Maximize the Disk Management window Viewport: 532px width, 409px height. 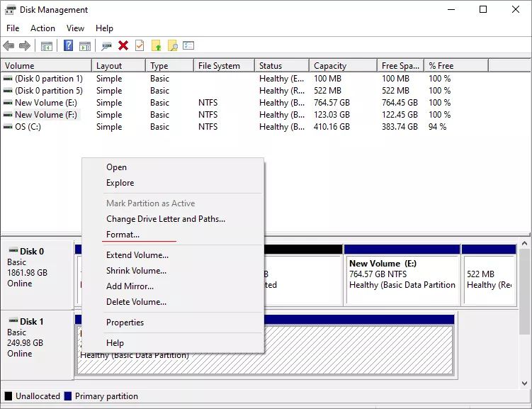[x=483, y=9]
